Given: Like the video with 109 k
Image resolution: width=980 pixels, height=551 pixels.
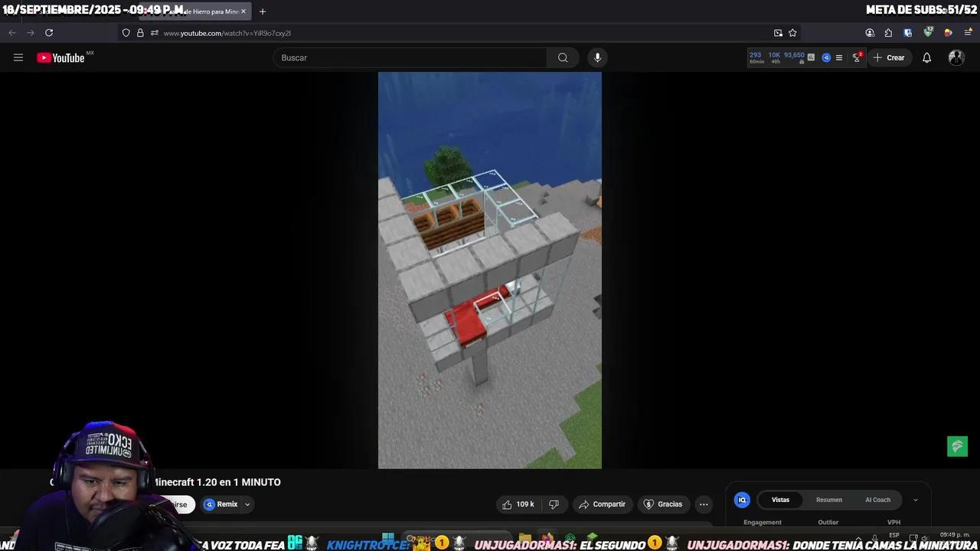Looking at the screenshot, I should click(518, 504).
